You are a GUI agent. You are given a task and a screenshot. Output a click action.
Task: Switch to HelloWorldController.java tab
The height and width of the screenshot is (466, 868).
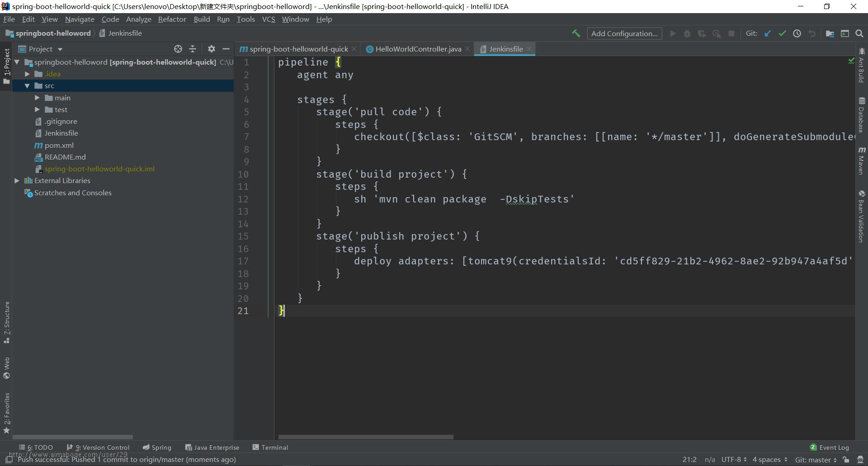point(418,49)
